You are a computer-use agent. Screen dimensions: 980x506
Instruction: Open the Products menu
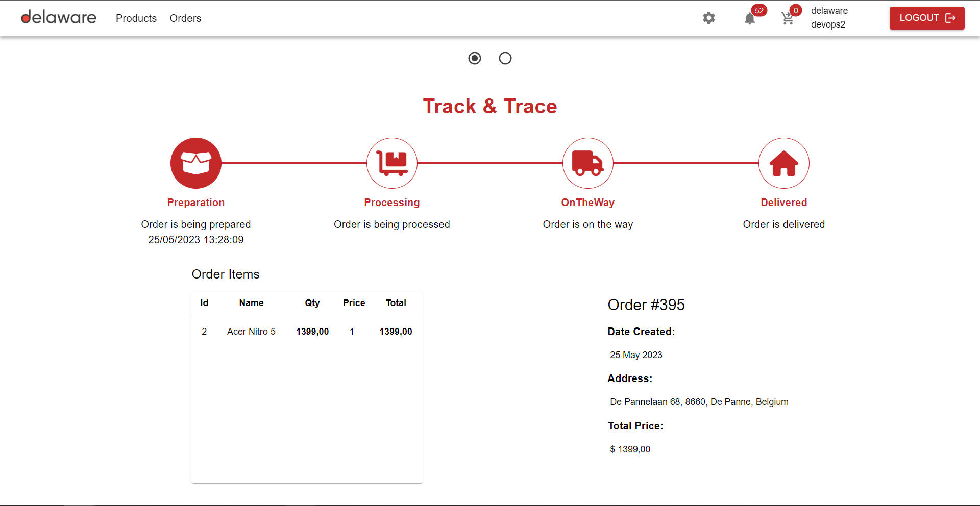click(136, 18)
